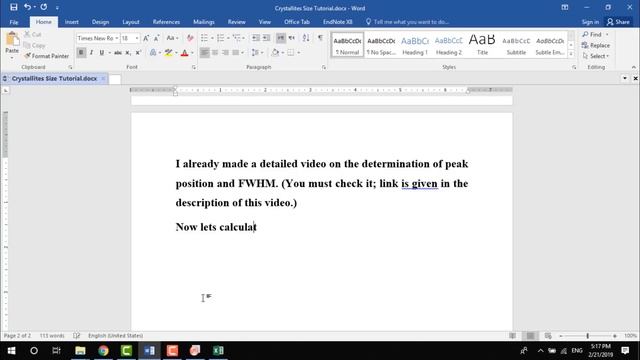
Task: Switch to the EndNote X8 tab
Action: tap(338, 22)
